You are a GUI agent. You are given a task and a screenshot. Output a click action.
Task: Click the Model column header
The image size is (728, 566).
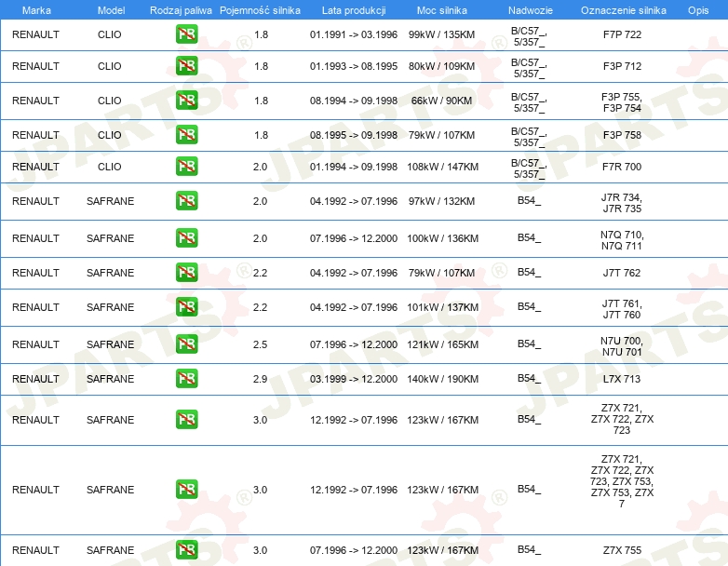pyautogui.click(x=111, y=10)
